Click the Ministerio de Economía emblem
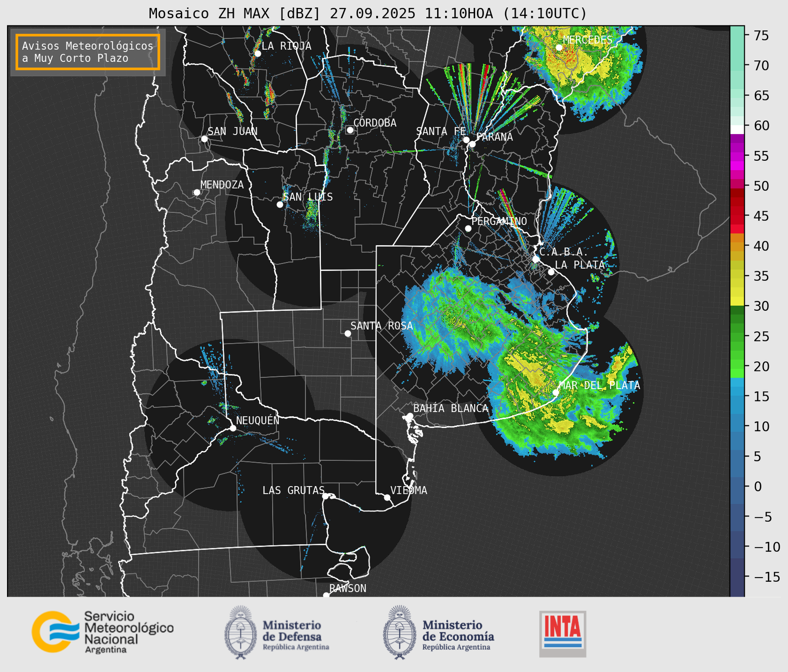788x672 pixels. tap(399, 632)
